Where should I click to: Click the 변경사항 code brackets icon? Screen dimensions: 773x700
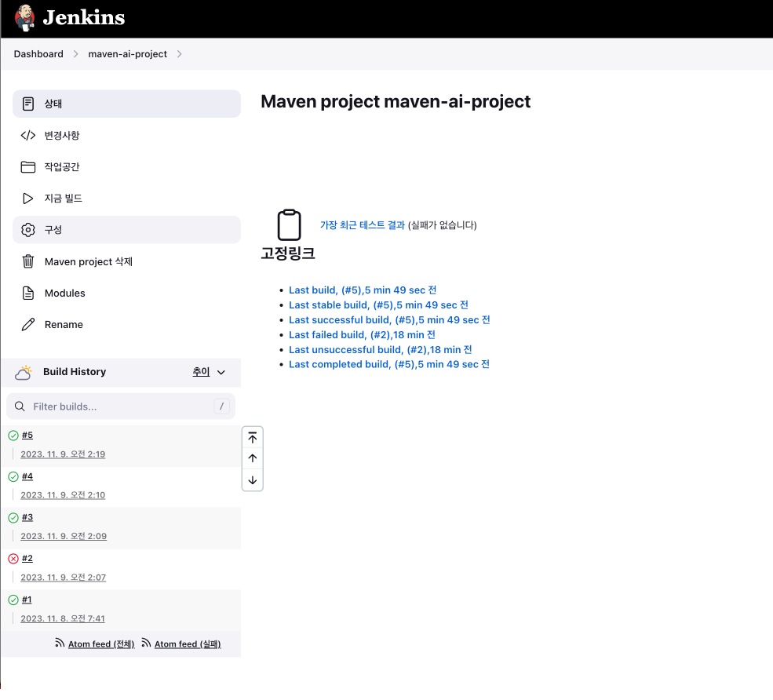coord(28,135)
